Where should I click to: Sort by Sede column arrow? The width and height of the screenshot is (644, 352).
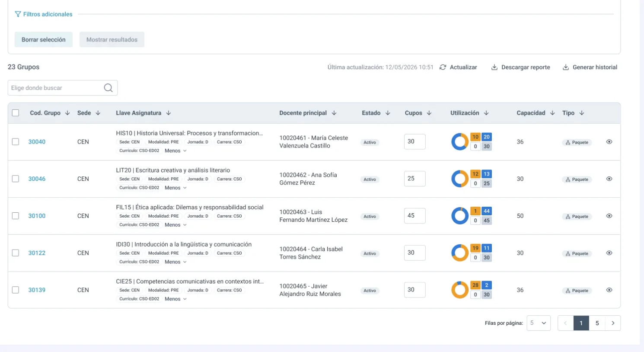point(98,113)
